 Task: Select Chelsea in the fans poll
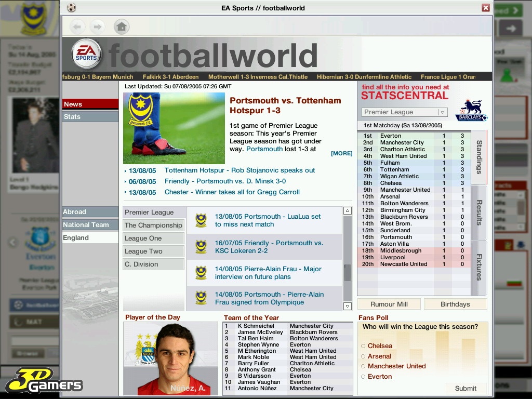[363, 346]
